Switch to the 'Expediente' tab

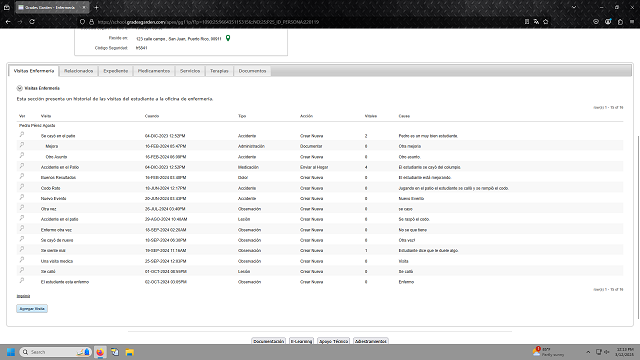tap(116, 71)
